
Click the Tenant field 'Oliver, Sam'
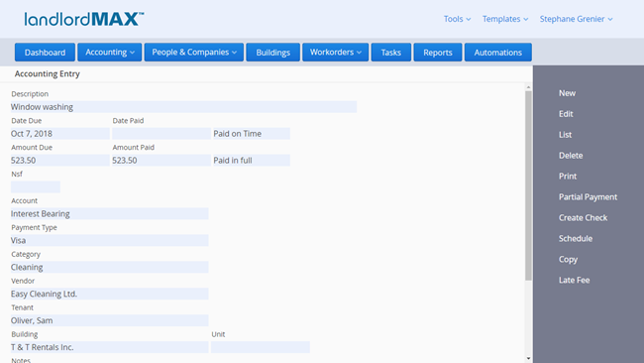tap(110, 320)
